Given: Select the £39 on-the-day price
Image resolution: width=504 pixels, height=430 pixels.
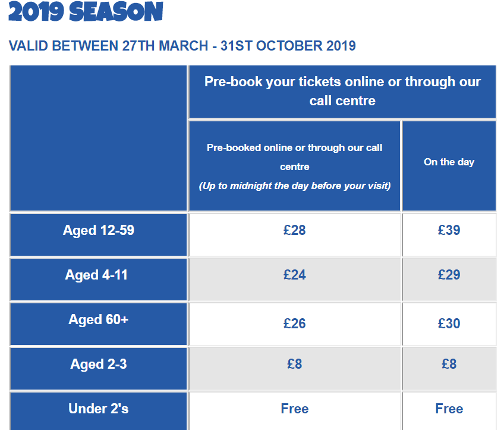Looking at the screenshot, I should [449, 230].
